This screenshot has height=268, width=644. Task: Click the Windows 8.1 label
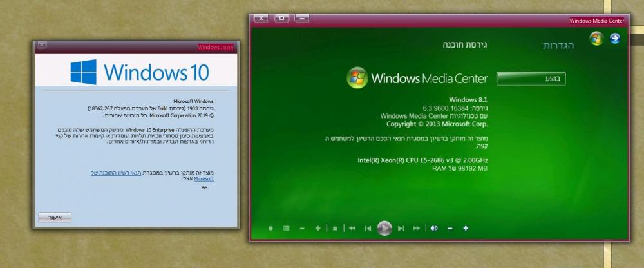[x=468, y=99]
